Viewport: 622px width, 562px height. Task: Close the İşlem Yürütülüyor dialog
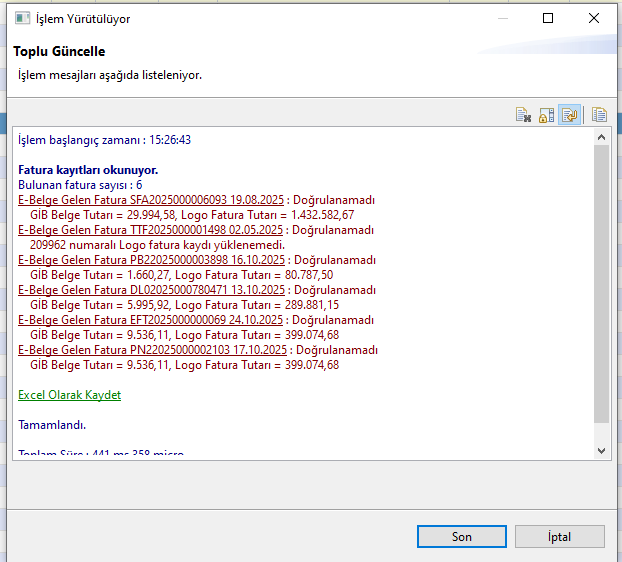pyautogui.click(x=593, y=19)
